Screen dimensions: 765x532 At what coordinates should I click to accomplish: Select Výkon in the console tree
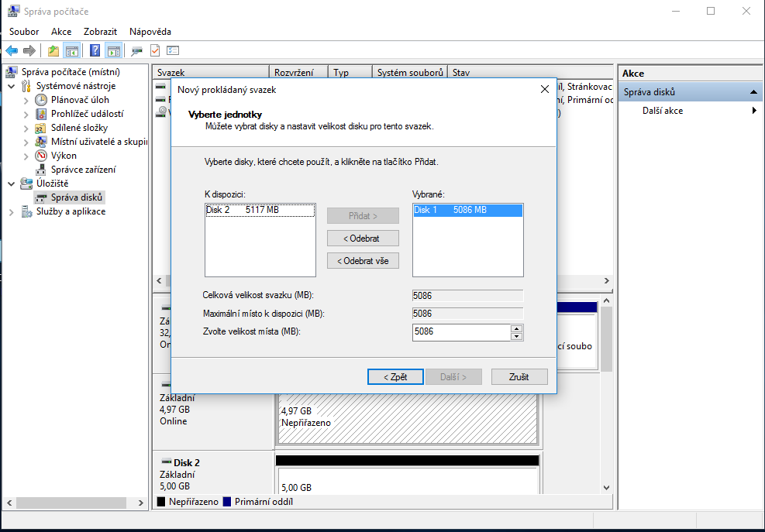point(64,156)
